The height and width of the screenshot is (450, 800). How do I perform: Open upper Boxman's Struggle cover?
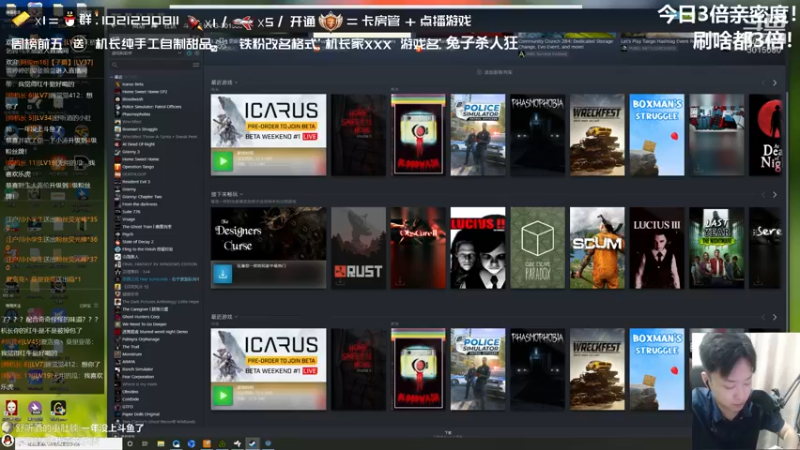tap(657, 135)
